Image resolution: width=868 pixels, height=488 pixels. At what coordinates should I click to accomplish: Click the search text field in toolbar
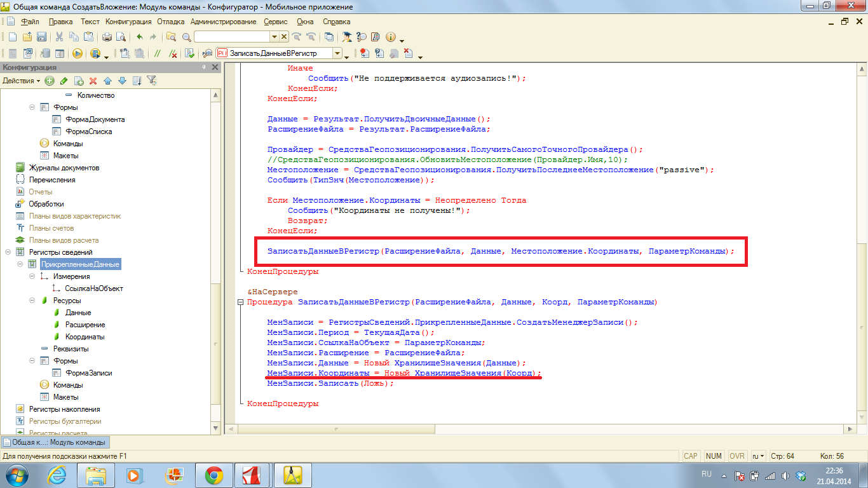click(x=235, y=37)
